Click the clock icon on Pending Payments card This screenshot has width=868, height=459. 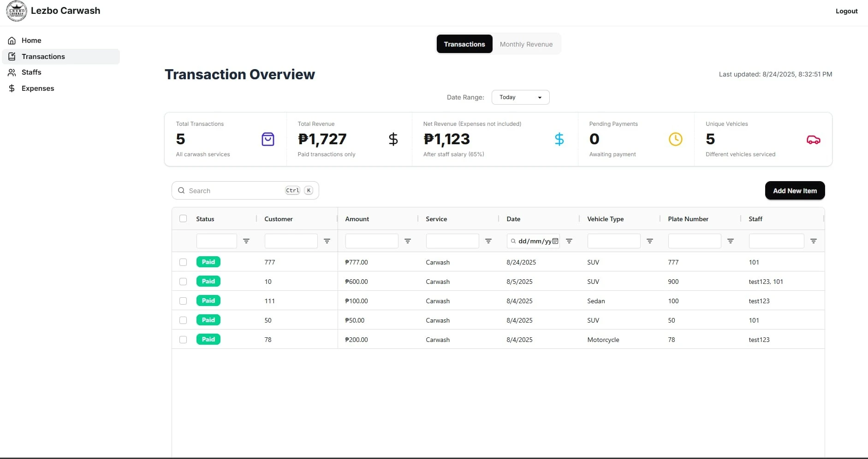click(x=675, y=139)
